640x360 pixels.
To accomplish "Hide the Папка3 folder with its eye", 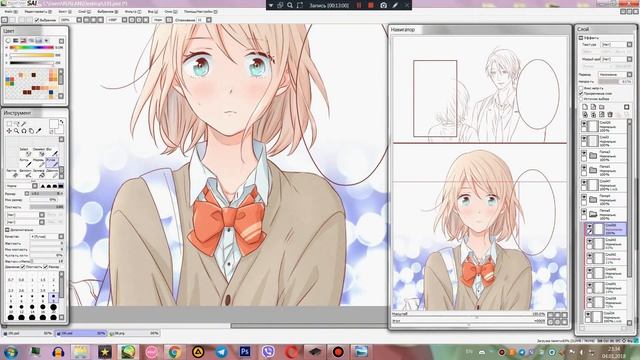I will [x=584, y=153].
